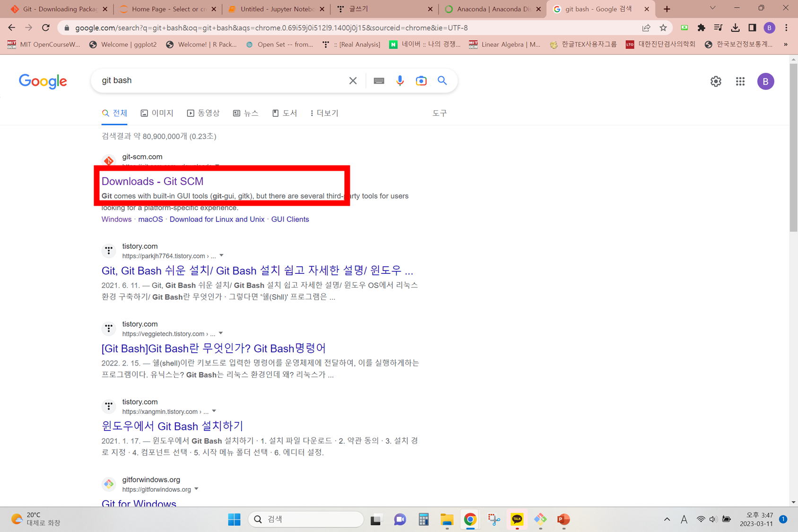Open Git for Windows result
Screen dimensions: 798x532
click(x=139, y=503)
